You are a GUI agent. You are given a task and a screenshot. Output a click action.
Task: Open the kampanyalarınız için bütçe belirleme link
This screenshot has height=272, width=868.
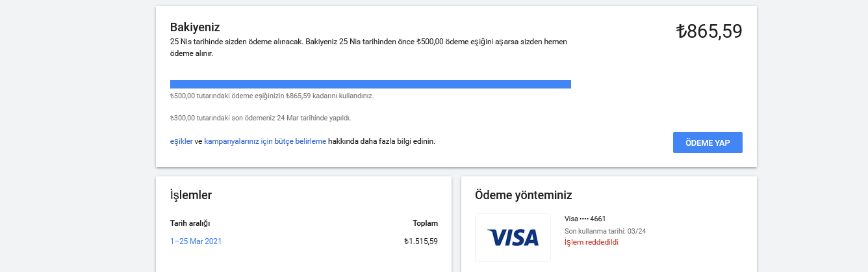point(265,141)
